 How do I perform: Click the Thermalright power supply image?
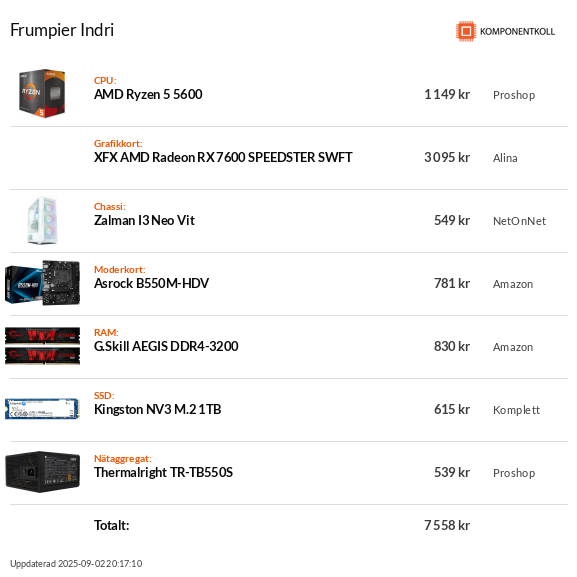click(42, 472)
